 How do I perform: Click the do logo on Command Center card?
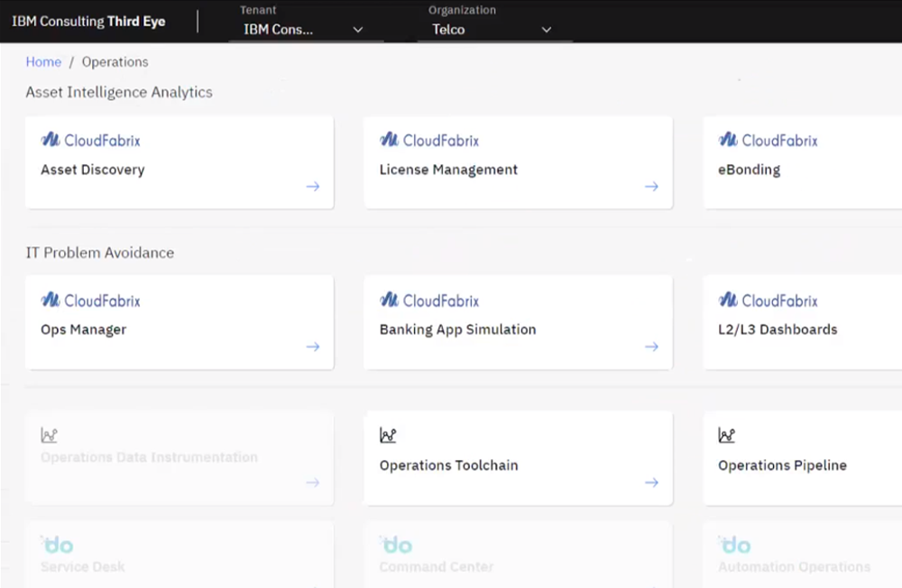(x=396, y=545)
